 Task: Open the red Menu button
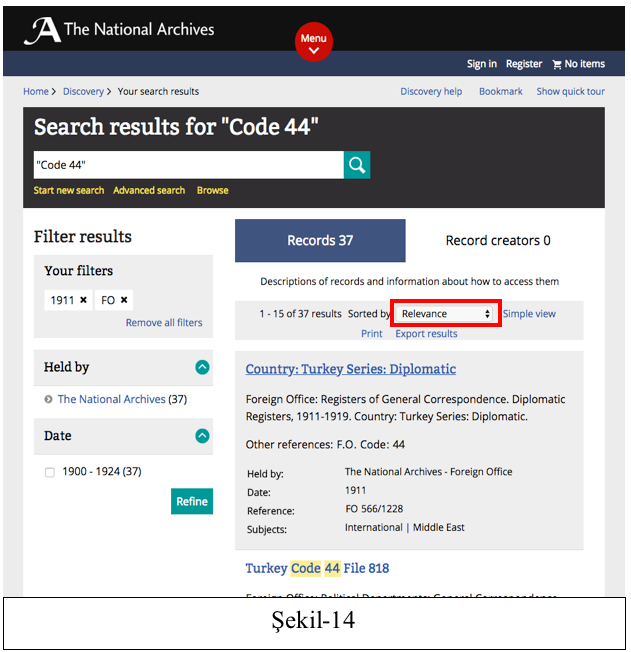pos(314,42)
